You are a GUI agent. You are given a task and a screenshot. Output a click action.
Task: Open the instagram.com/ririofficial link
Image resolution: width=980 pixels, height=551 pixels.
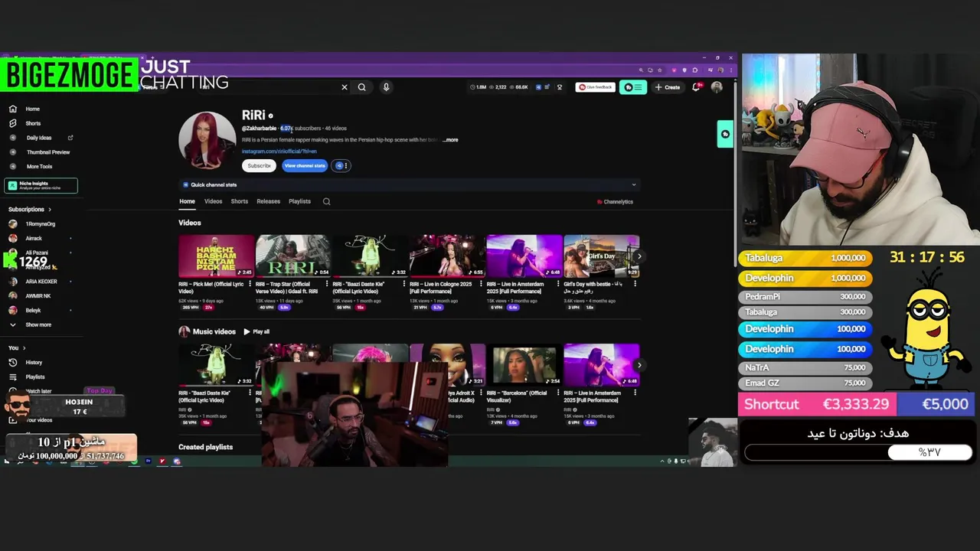279,152
